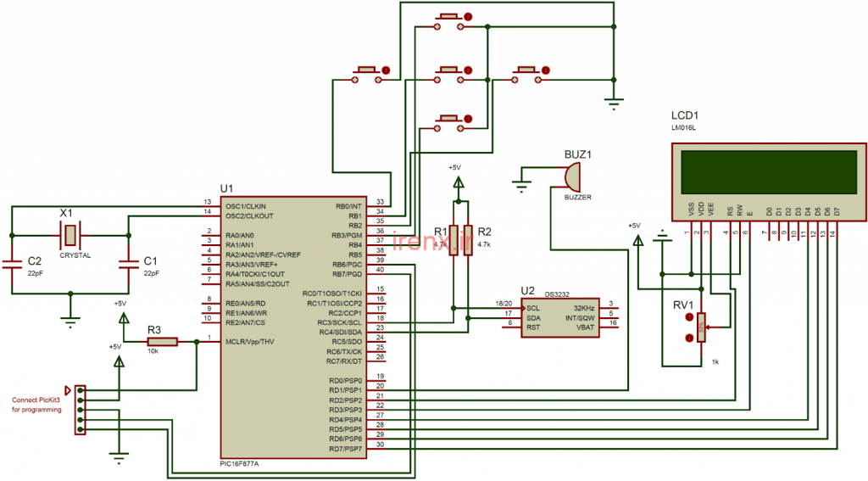Adjust the RV1 potentiometer body
This screenshot has width=868, height=481.
tap(701, 327)
